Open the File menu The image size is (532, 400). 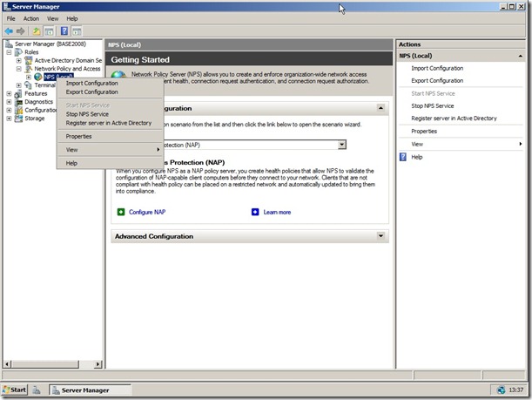coord(10,18)
